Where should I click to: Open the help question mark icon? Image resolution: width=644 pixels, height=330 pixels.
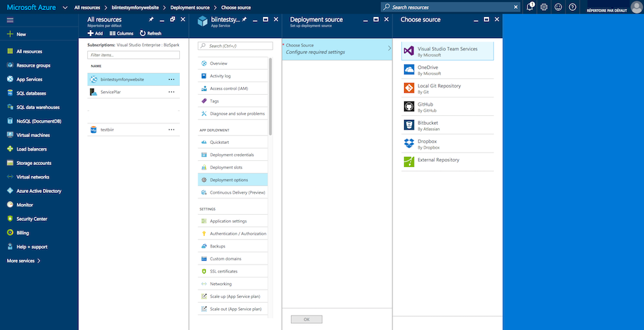[572, 7]
